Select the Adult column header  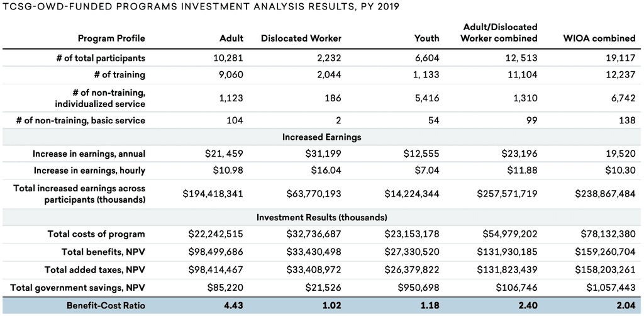click(x=231, y=38)
